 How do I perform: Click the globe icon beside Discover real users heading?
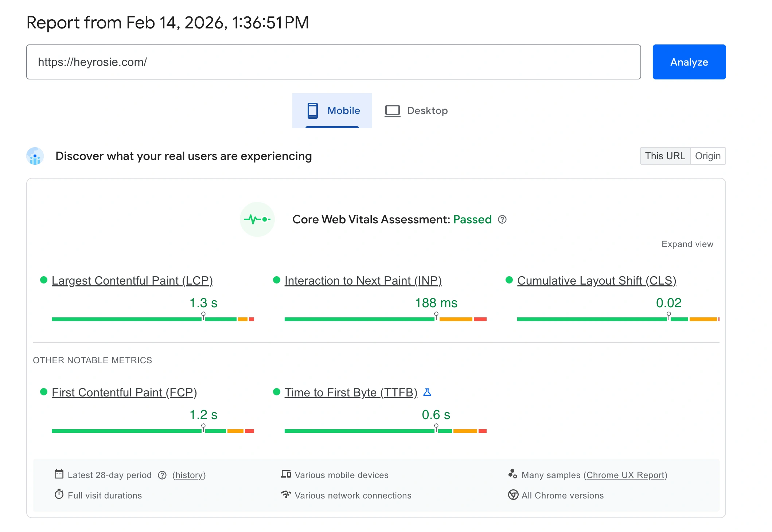[35, 156]
